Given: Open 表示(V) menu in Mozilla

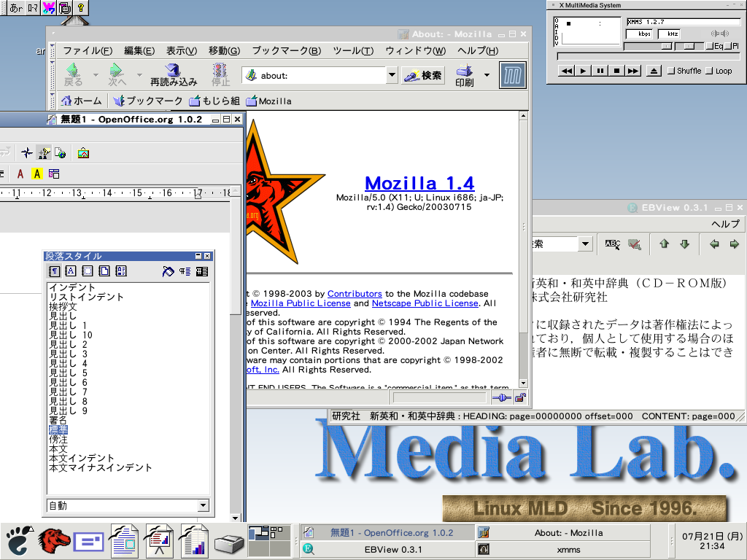Looking at the screenshot, I should pos(182,50).
